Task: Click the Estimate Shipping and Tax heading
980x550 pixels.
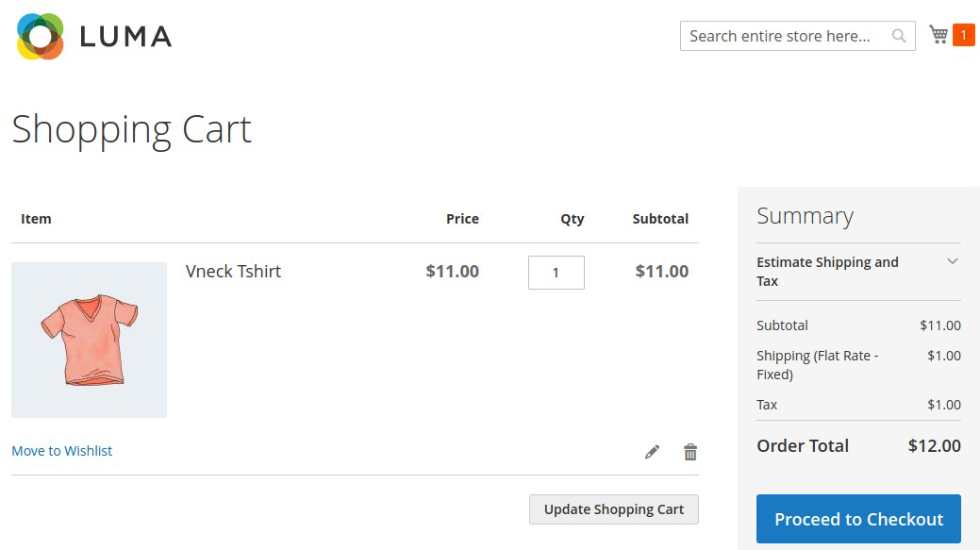Action: pyautogui.click(x=827, y=272)
